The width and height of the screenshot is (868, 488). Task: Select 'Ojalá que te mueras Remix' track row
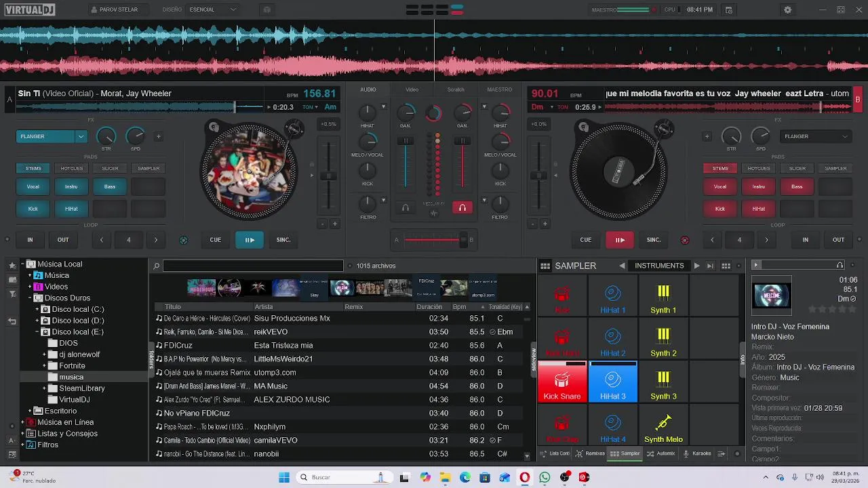coord(342,373)
